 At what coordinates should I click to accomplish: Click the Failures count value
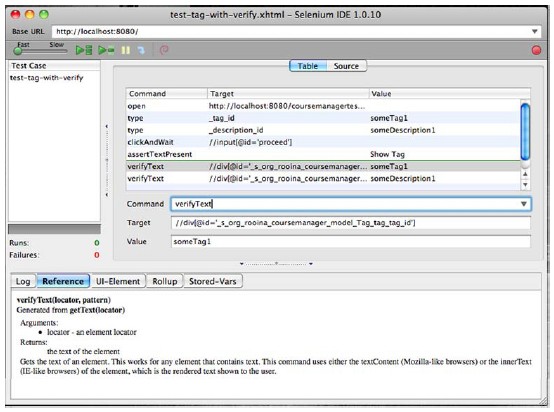96,255
